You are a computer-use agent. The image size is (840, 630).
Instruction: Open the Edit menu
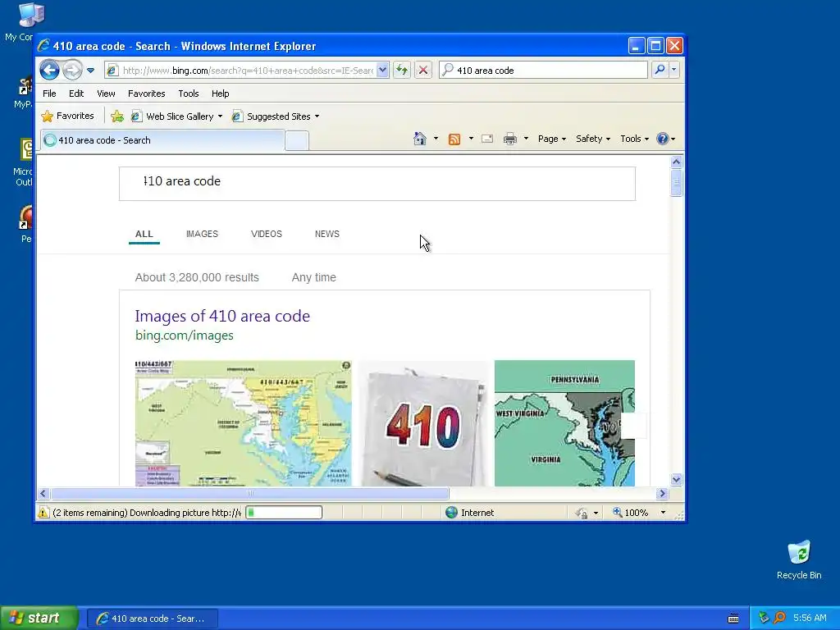[x=76, y=94]
